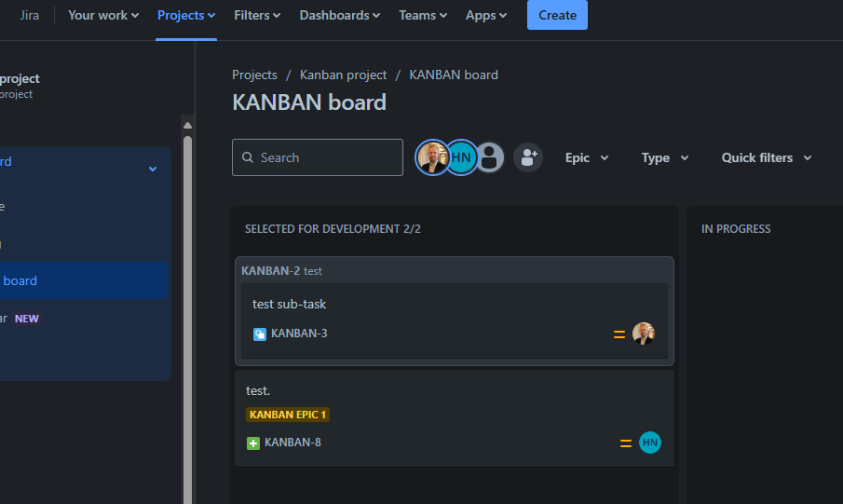Screen dimensions: 843x504
Task: Click the KANBAN-3 sub-task type icon
Action: [x=260, y=334]
